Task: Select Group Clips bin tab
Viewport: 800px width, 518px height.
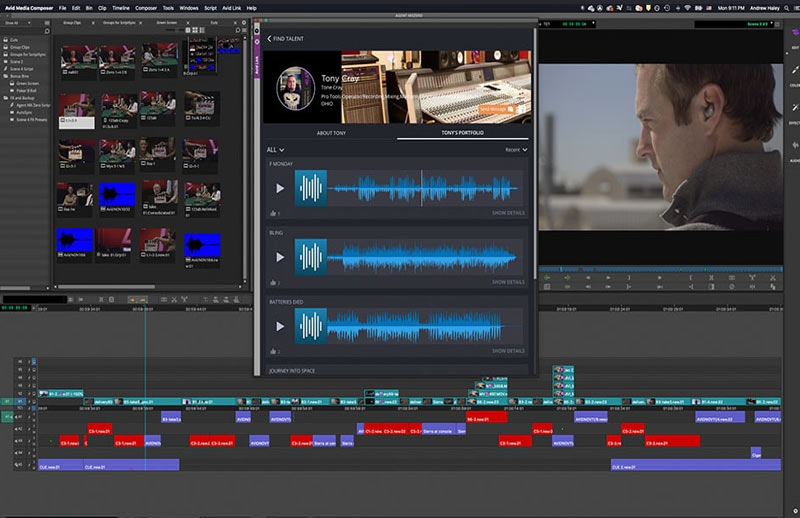Action: coord(72,23)
